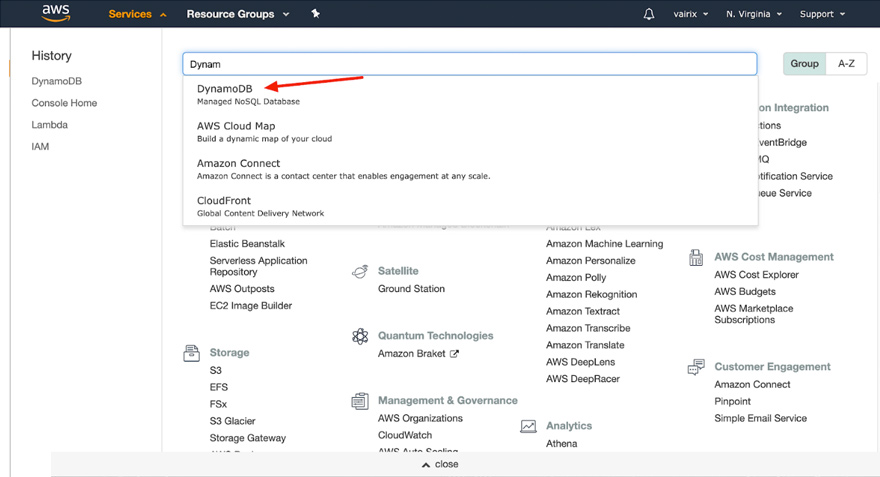This screenshot has height=477, width=880.
Task: Click the Management & Governance icon
Action: point(360,401)
